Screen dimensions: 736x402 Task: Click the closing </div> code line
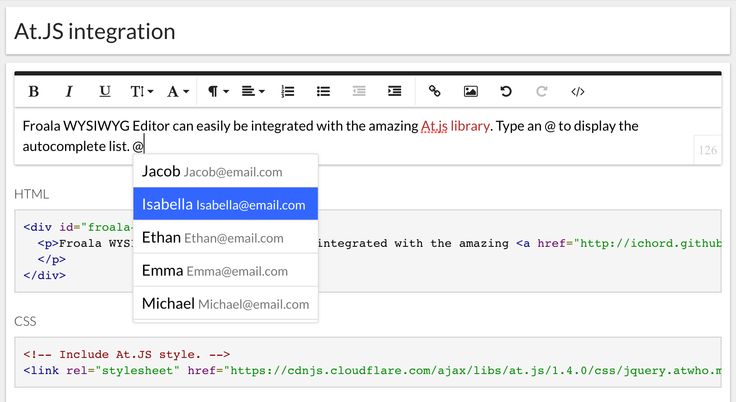click(x=45, y=275)
